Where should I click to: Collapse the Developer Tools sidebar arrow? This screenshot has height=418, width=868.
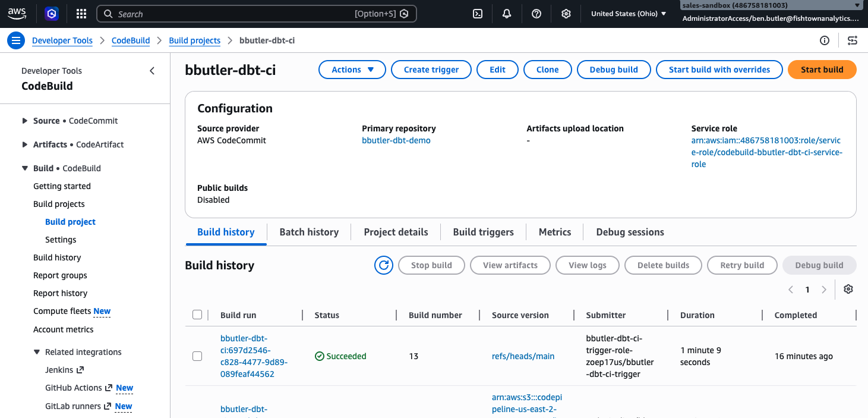tap(152, 71)
